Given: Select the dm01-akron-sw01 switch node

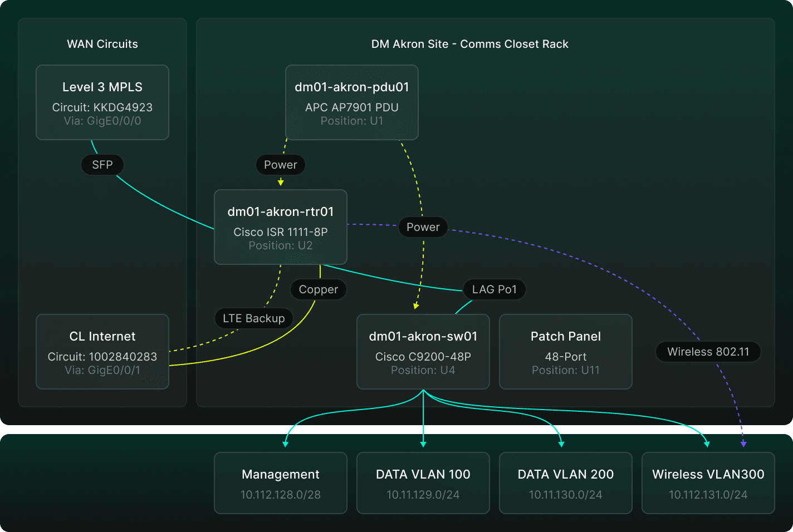Looking at the screenshot, I should 423,352.
